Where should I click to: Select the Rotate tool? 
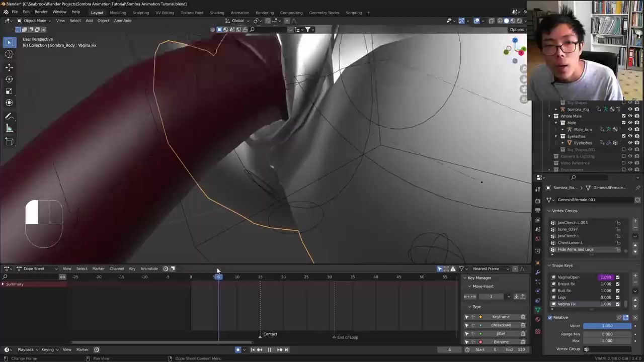(9, 79)
